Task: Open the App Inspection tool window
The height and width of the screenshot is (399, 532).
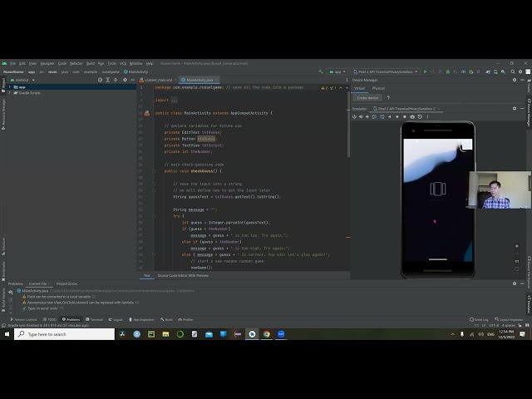Action: click(x=142, y=319)
